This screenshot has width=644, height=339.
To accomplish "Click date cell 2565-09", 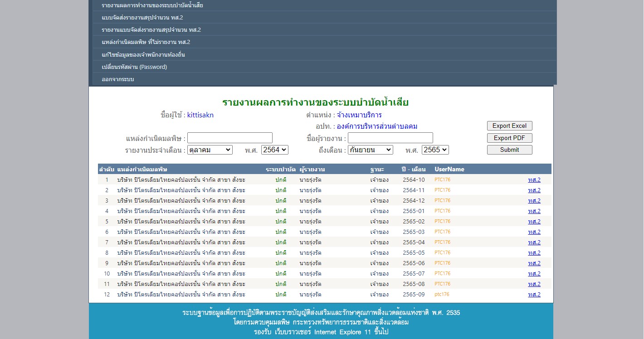I will click(414, 294).
